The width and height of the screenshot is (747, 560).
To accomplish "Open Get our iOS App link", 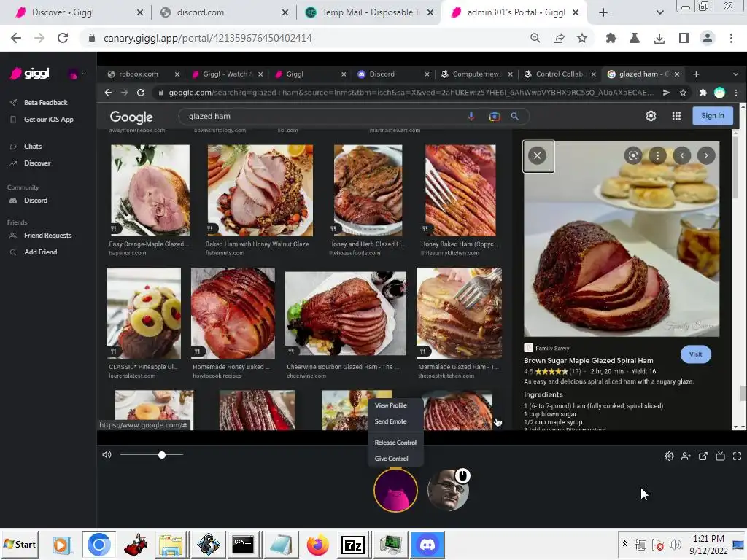I will [49, 120].
